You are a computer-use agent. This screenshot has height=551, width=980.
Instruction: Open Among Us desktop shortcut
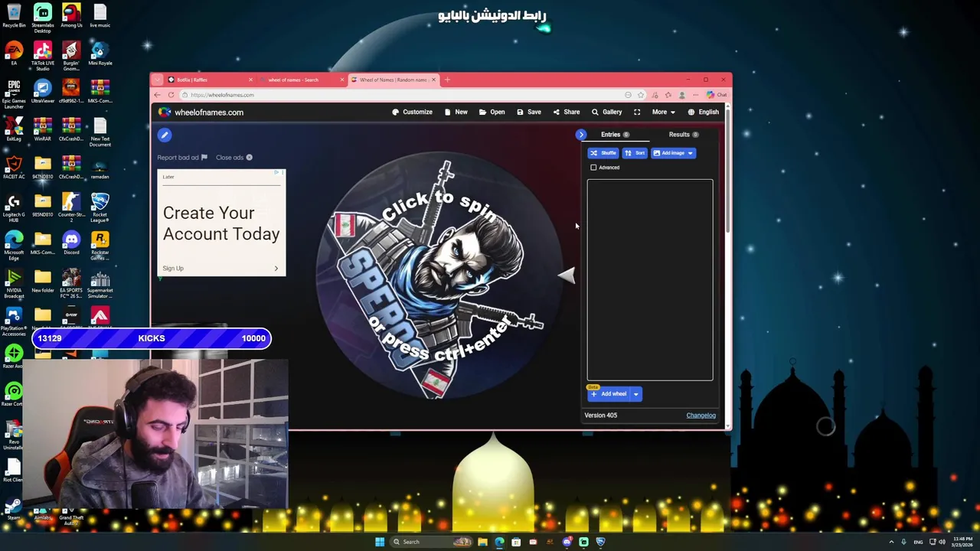click(71, 17)
